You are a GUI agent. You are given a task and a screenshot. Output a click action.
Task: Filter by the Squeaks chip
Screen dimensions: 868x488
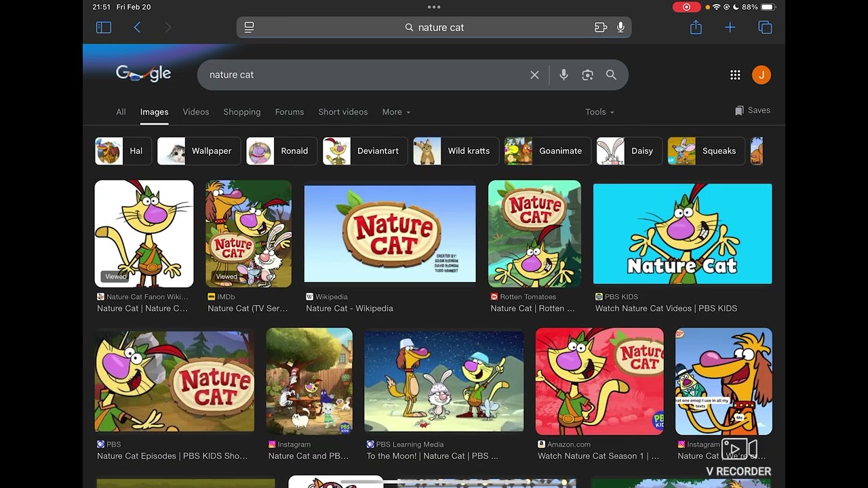click(x=707, y=151)
